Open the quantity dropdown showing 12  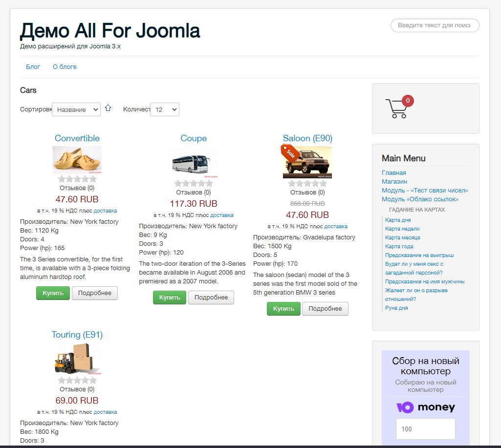click(165, 109)
